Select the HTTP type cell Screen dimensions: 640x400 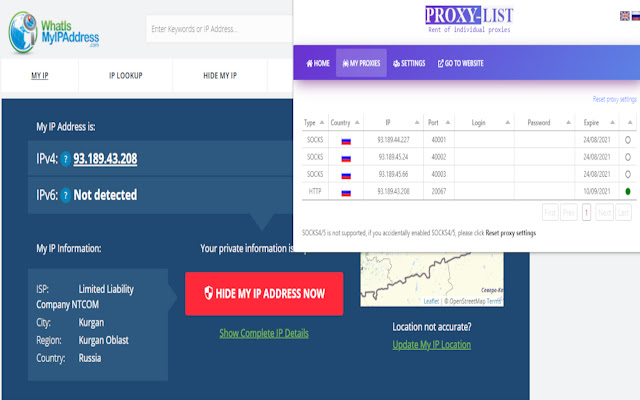coord(315,191)
